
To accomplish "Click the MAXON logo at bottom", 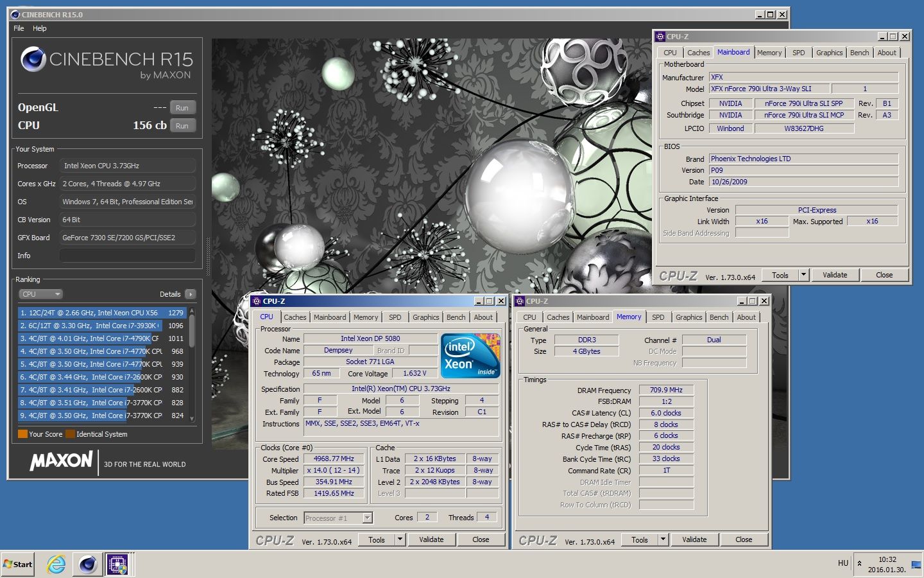I will (62, 461).
